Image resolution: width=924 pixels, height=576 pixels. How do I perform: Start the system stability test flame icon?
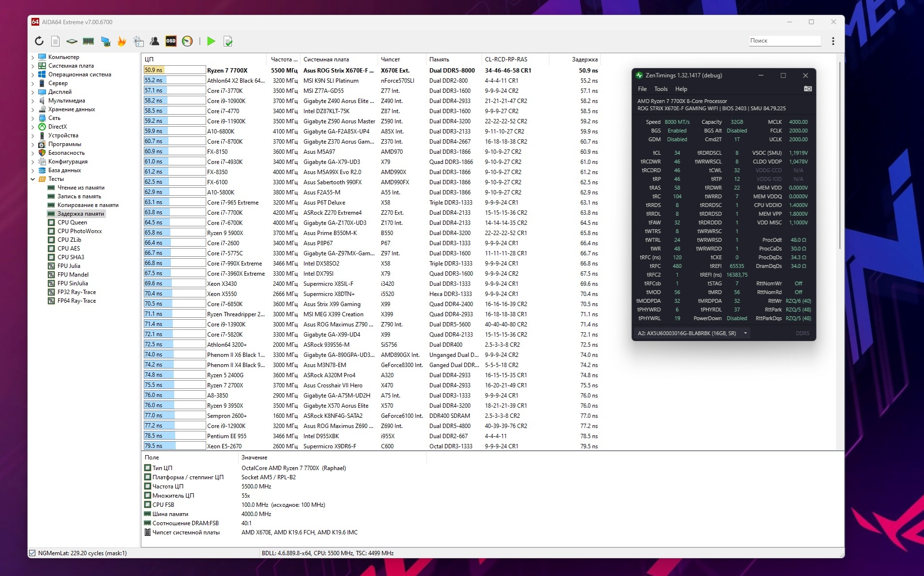coord(121,41)
